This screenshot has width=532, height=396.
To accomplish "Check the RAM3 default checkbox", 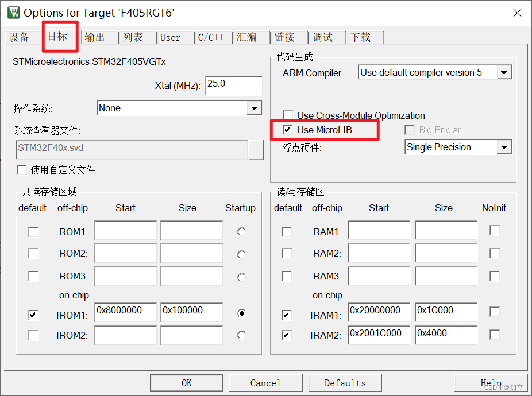I will (x=287, y=276).
